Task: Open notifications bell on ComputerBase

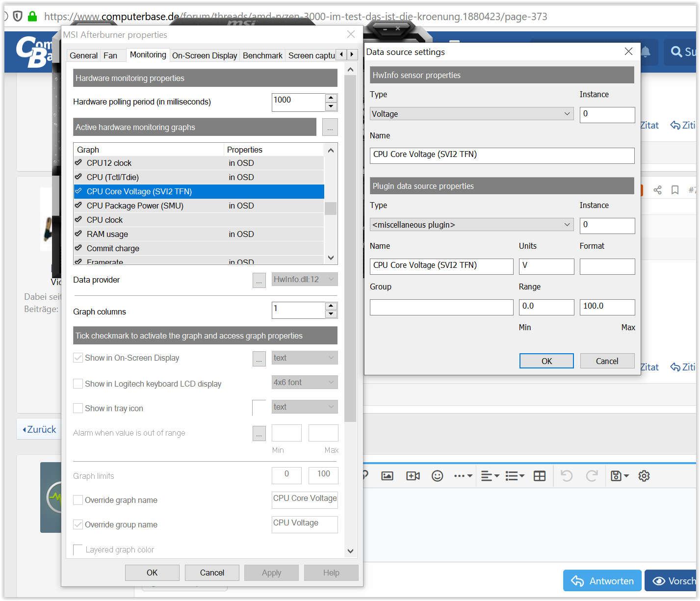Action: 646,52
